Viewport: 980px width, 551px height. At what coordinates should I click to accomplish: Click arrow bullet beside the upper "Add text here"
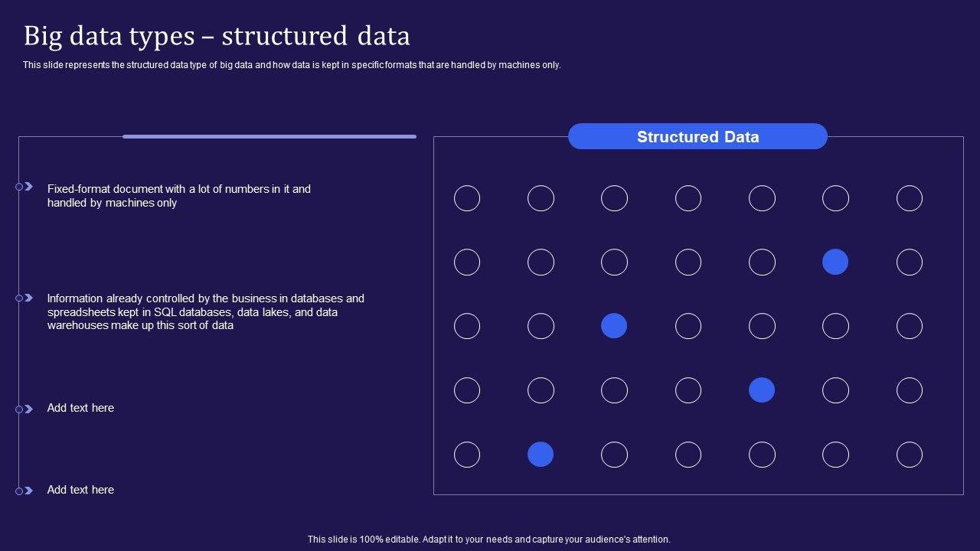(x=28, y=409)
